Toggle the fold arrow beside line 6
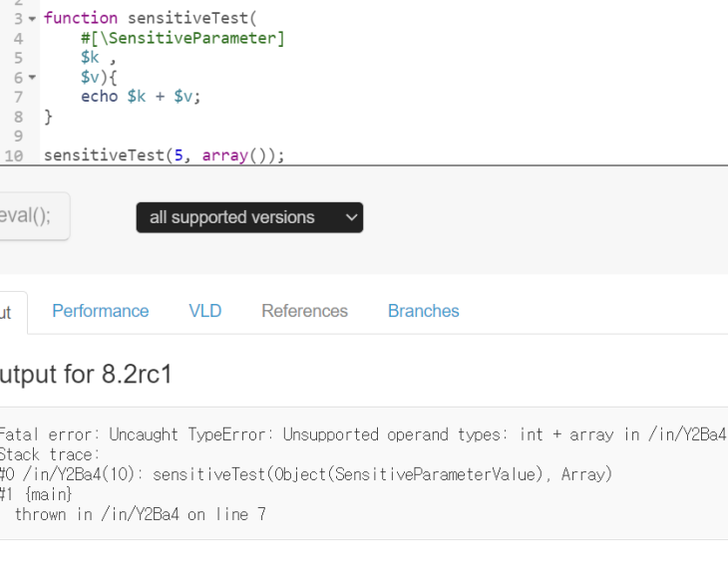 pos(32,78)
